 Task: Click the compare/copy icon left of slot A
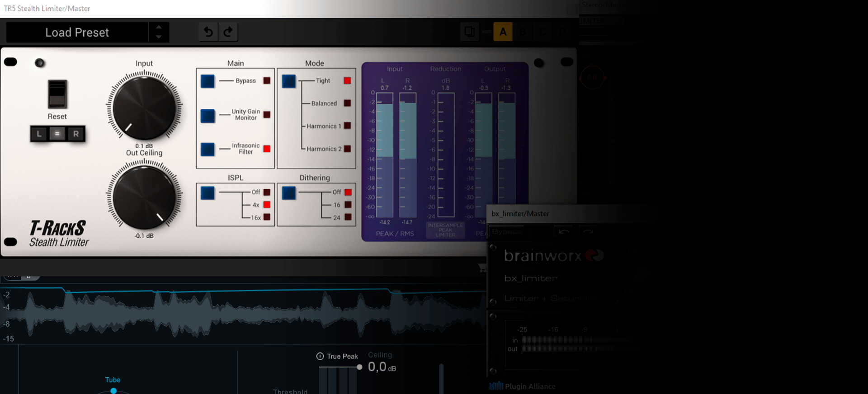click(x=470, y=32)
